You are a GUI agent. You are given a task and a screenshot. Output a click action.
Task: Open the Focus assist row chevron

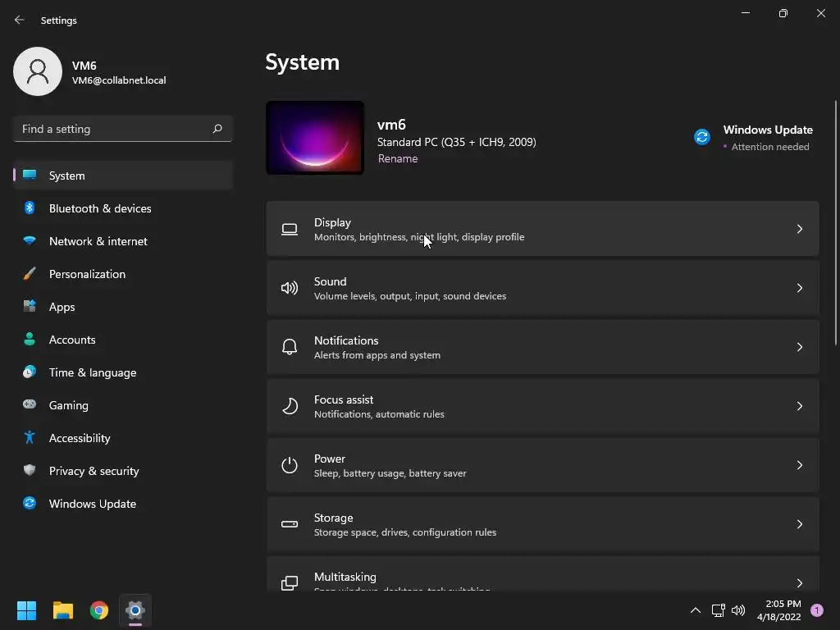pos(799,406)
